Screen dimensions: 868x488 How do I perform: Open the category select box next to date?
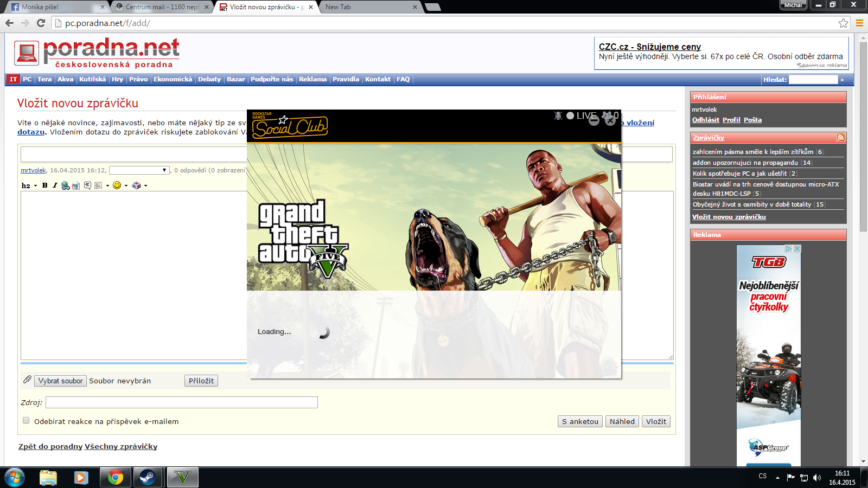(139, 170)
